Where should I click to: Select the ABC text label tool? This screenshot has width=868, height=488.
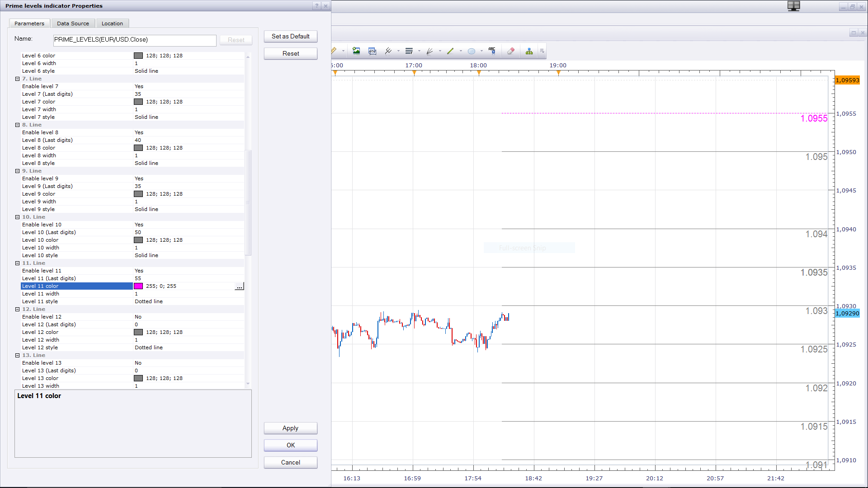pyautogui.click(x=492, y=51)
